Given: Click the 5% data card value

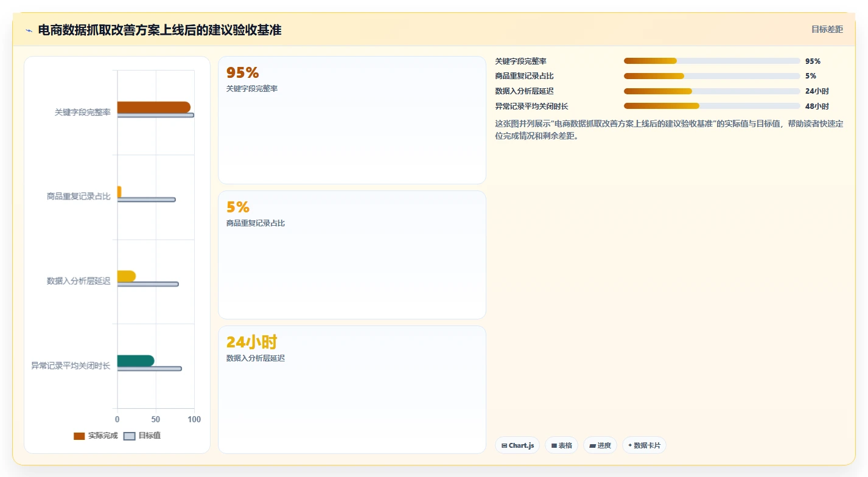Looking at the screenshot, I should (238, 207).
